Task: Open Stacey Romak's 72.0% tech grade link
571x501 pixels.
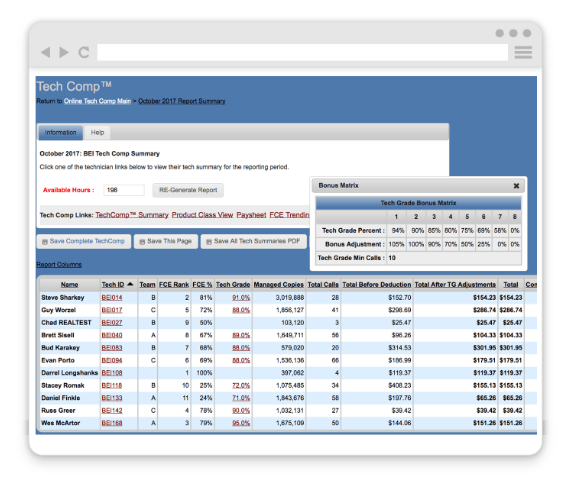Action: (241, 386)
